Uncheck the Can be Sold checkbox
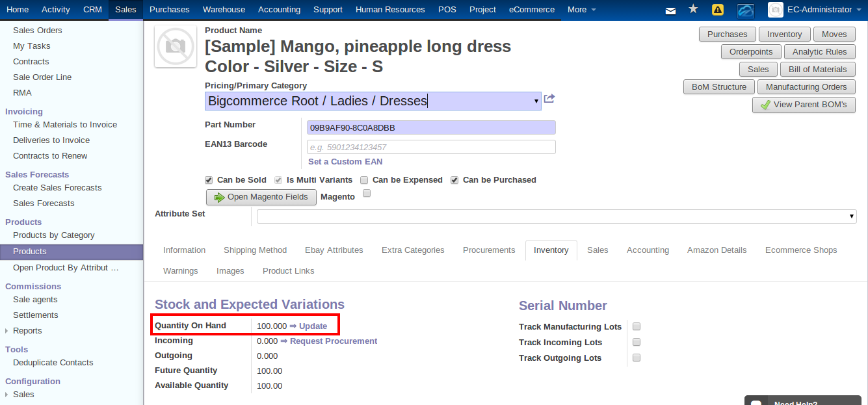Viewport: 868px width, 405px height. [x=209, y=179]
